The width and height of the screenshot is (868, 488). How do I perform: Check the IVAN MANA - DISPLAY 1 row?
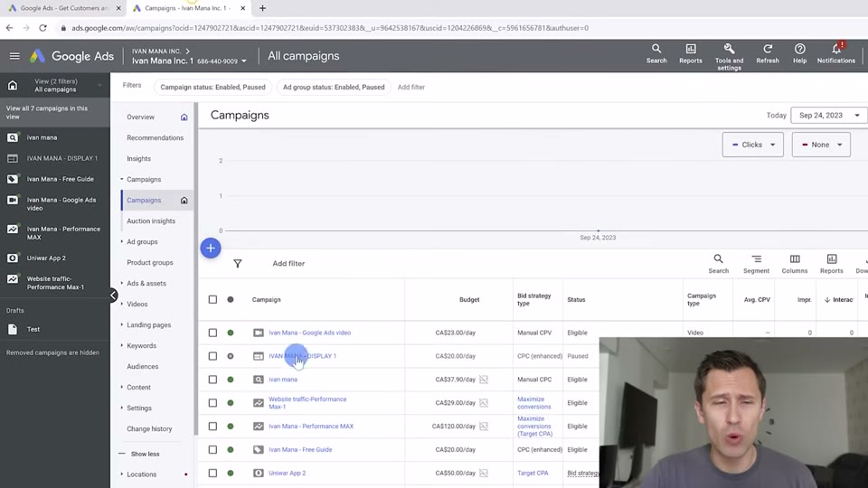(212, 356)
